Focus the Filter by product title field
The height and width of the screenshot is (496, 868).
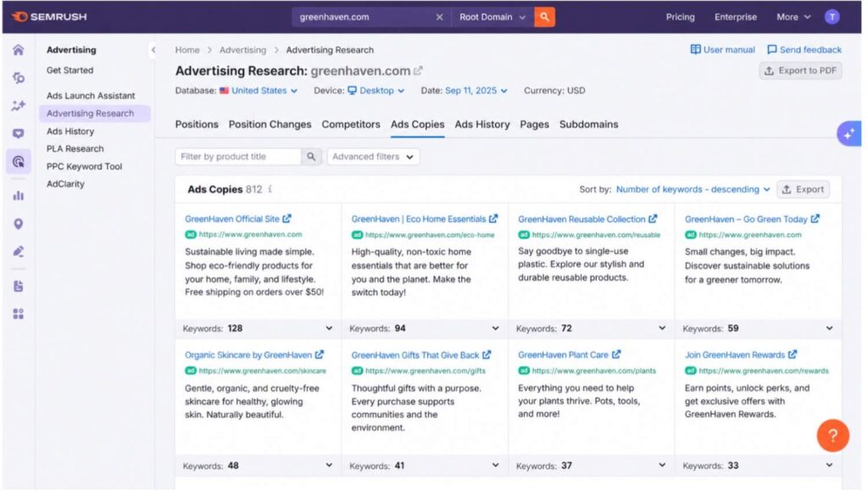(238, 157)
